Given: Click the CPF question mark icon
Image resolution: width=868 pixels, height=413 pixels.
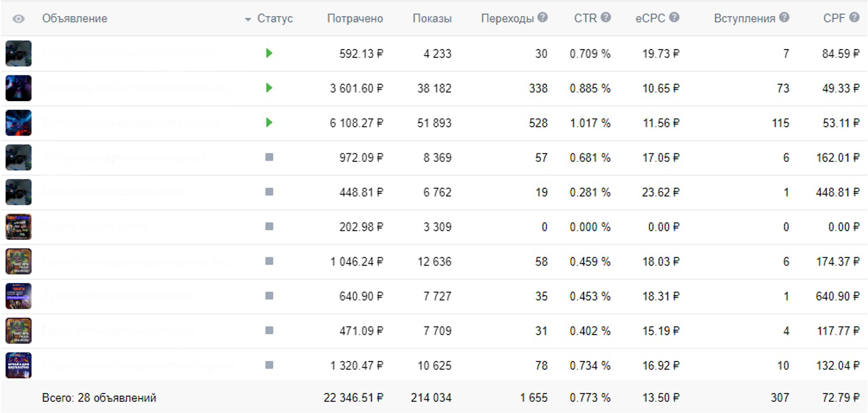Looking at the screenshot, I should [854, 18].
